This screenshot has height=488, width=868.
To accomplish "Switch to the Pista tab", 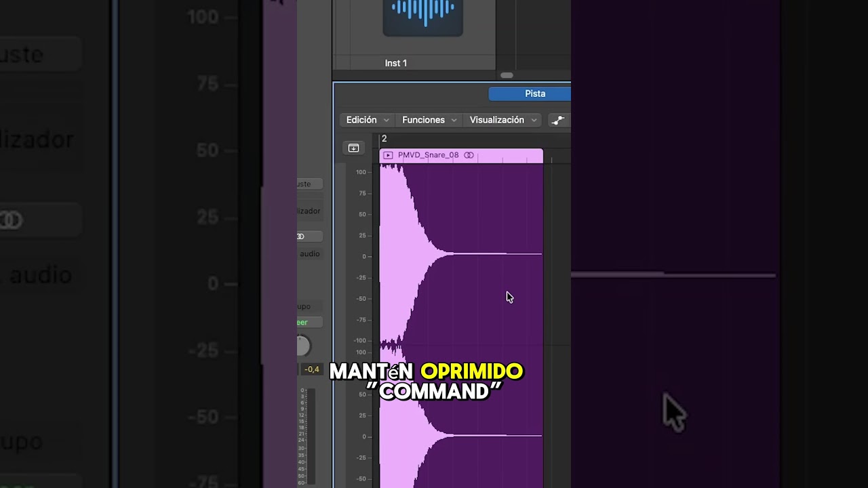I will [530, 94].
